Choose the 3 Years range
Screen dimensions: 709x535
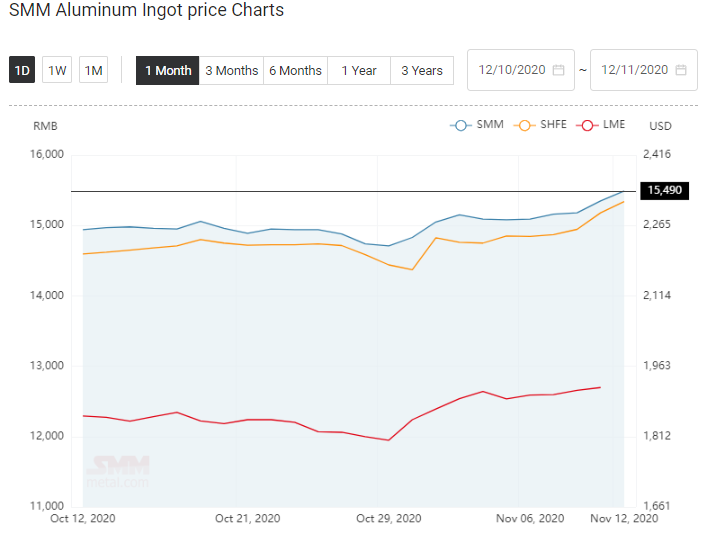point(422,71)
